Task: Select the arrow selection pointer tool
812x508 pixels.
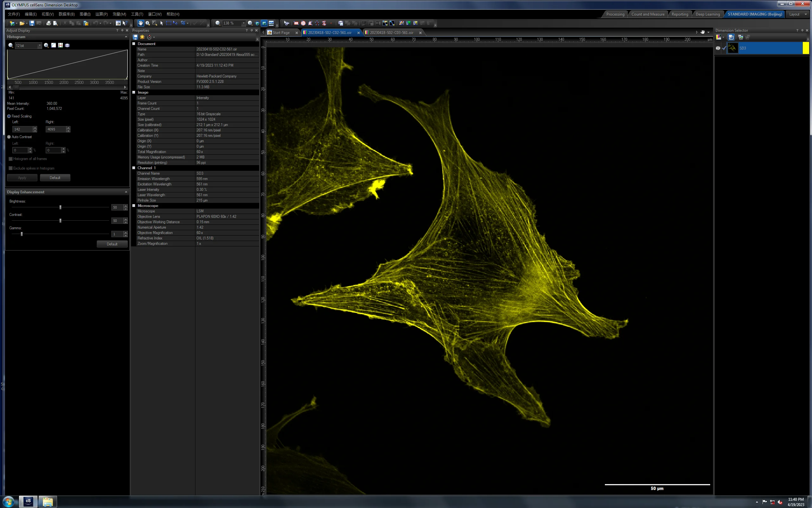Action: click(161, 23)
